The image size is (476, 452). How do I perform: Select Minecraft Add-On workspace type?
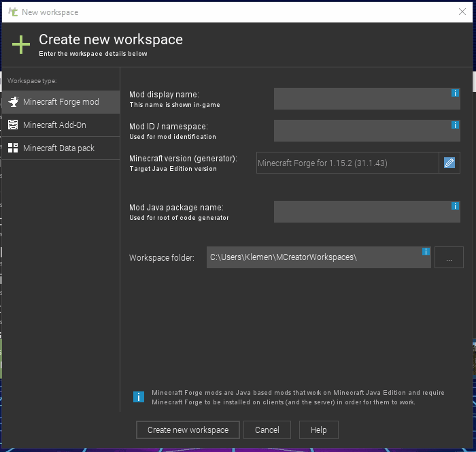(x=61, y=125)
